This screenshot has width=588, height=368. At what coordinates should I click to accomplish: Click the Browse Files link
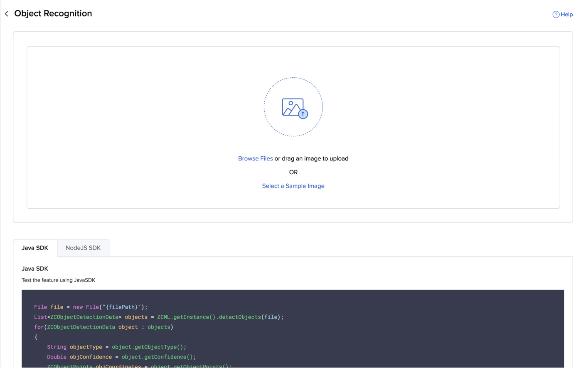(255, 158)
